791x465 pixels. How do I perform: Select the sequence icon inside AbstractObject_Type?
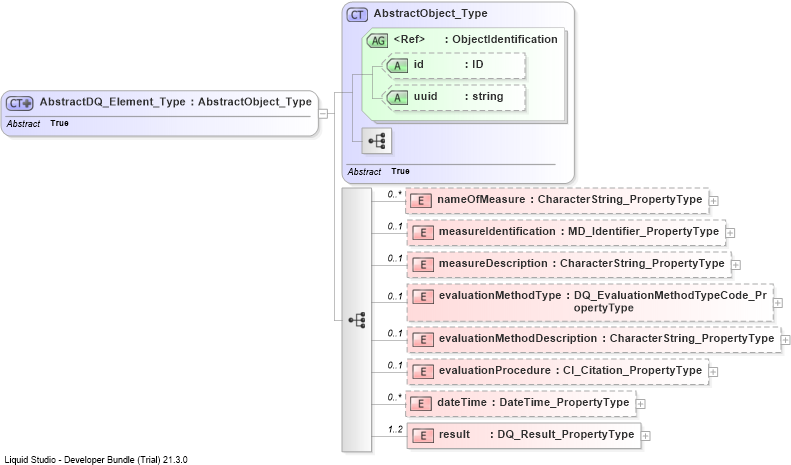pos(377,141)
